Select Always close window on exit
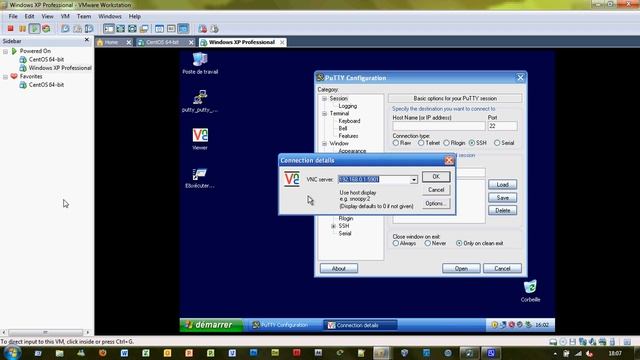The height and width of the screenshot is (360, 640). pos(396,243)
